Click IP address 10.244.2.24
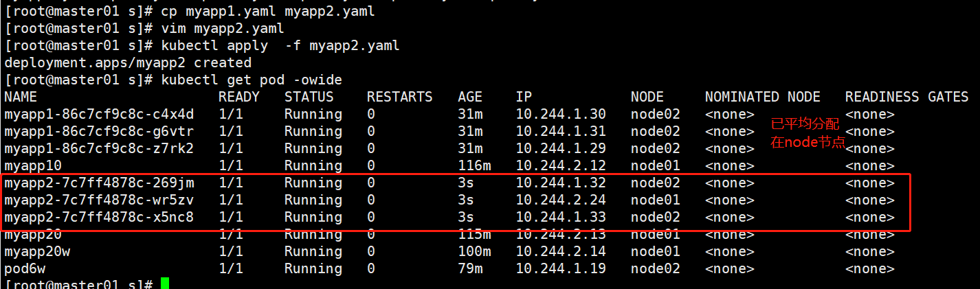The height and width of the screenshot is (289, 980). 561,200
